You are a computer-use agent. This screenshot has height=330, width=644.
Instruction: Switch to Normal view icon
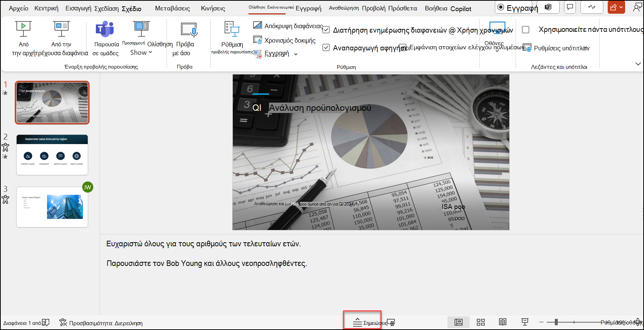(459, 322)
